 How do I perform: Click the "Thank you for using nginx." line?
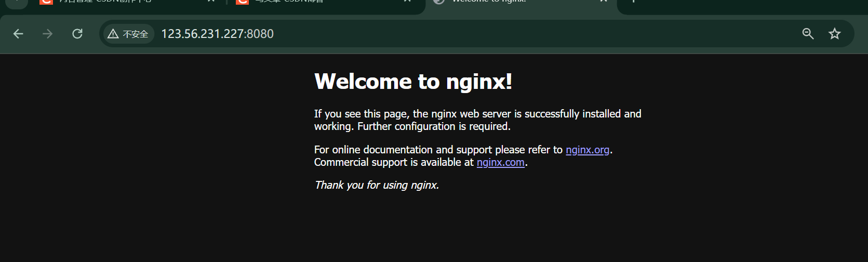(377, 185)
